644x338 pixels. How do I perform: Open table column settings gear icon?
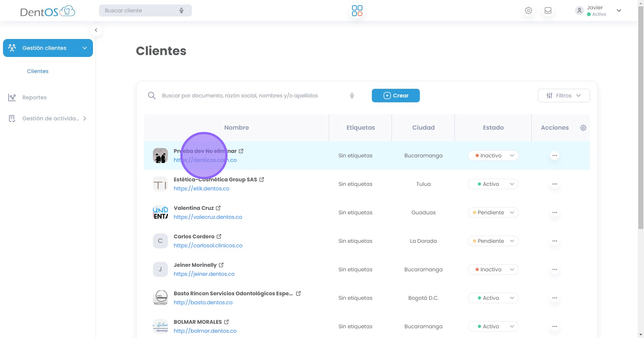click(x=583, y=128)
